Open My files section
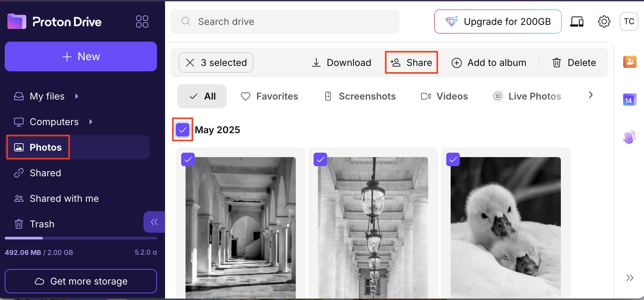 [47, 96]
